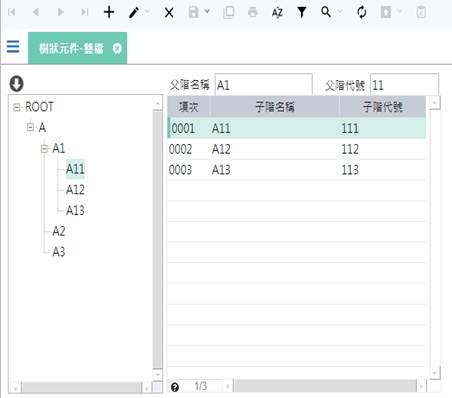Select the grid row 0002 A12

tap(297, 149)
